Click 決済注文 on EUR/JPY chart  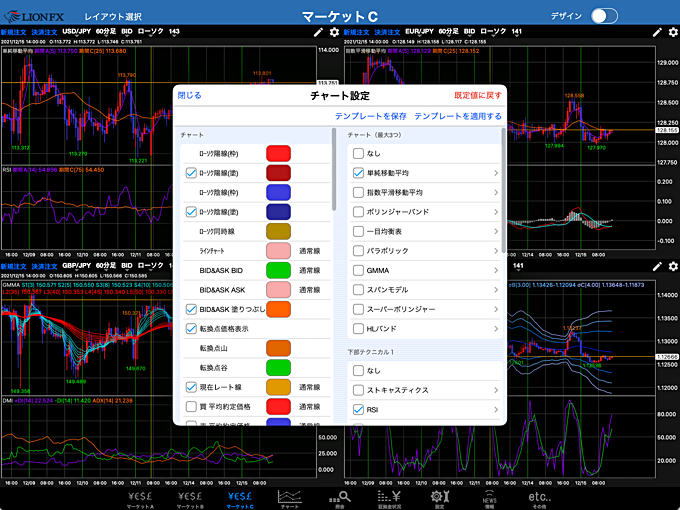click(x=387, y=32)
